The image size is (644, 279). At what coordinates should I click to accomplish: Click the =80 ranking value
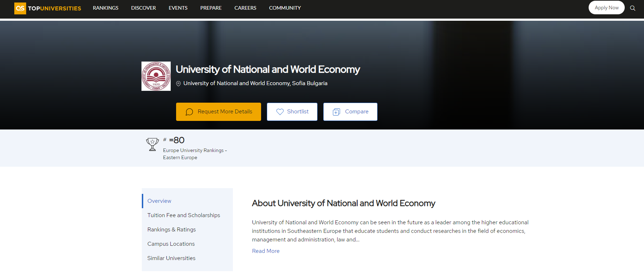coord(177,140)
